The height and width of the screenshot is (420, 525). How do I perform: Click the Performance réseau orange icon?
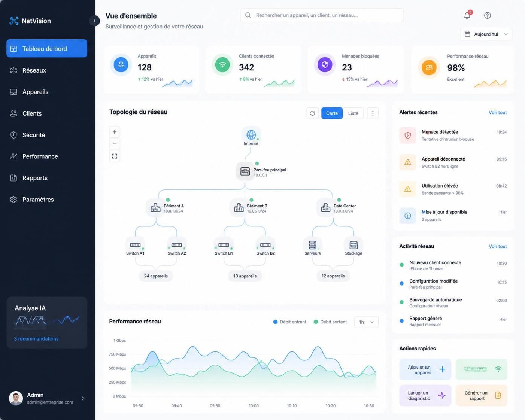pyautogui.click(x=429, y=67)
